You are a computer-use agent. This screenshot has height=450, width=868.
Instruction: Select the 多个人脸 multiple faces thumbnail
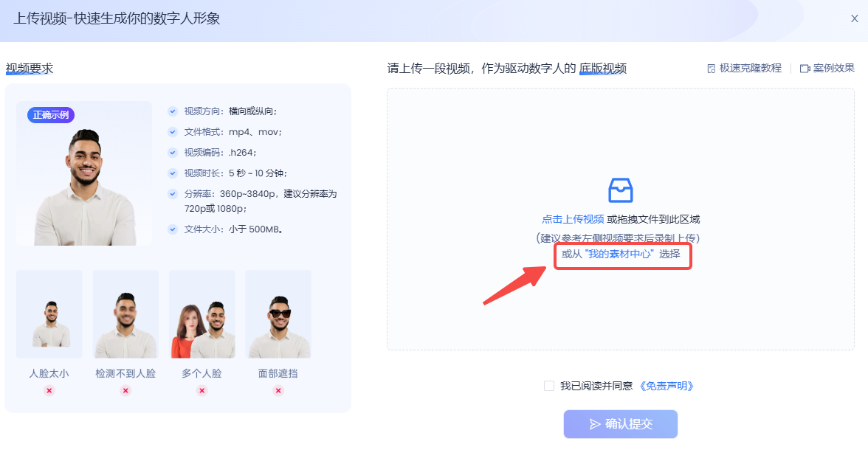coord(202,314)
